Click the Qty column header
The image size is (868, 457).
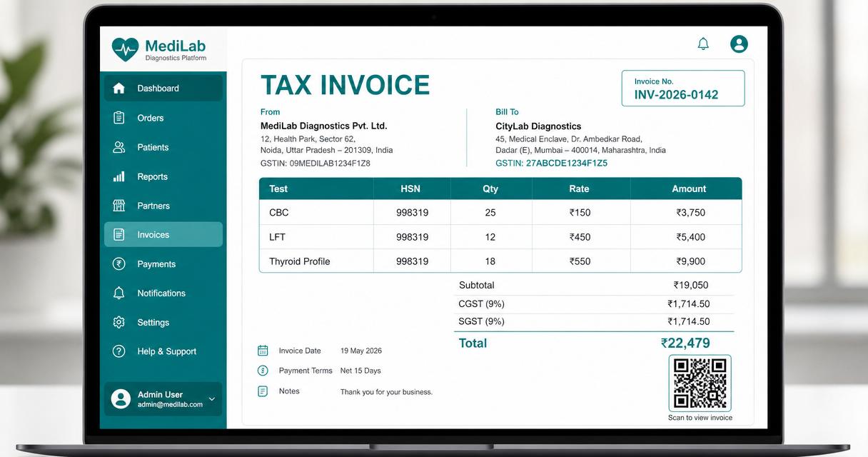pos(490,189)
